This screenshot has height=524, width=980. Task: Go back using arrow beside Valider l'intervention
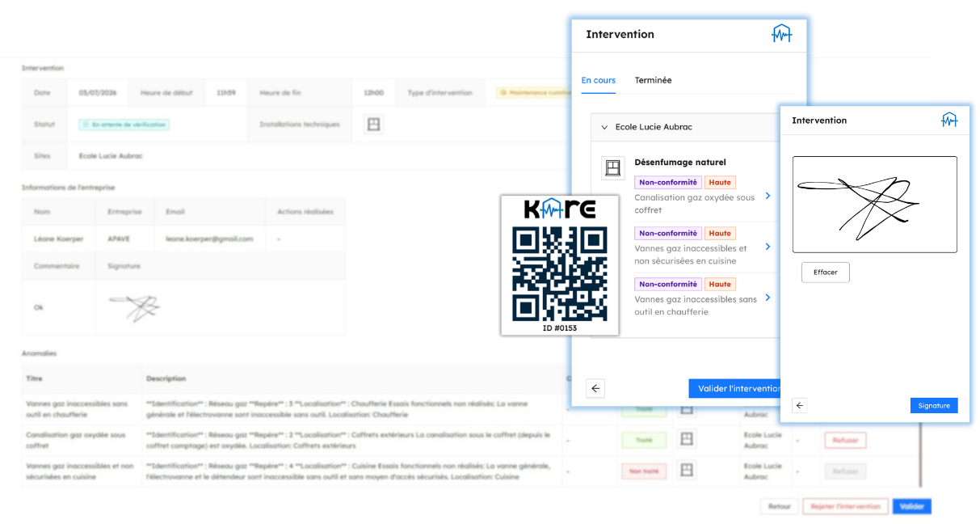point(595,388)
